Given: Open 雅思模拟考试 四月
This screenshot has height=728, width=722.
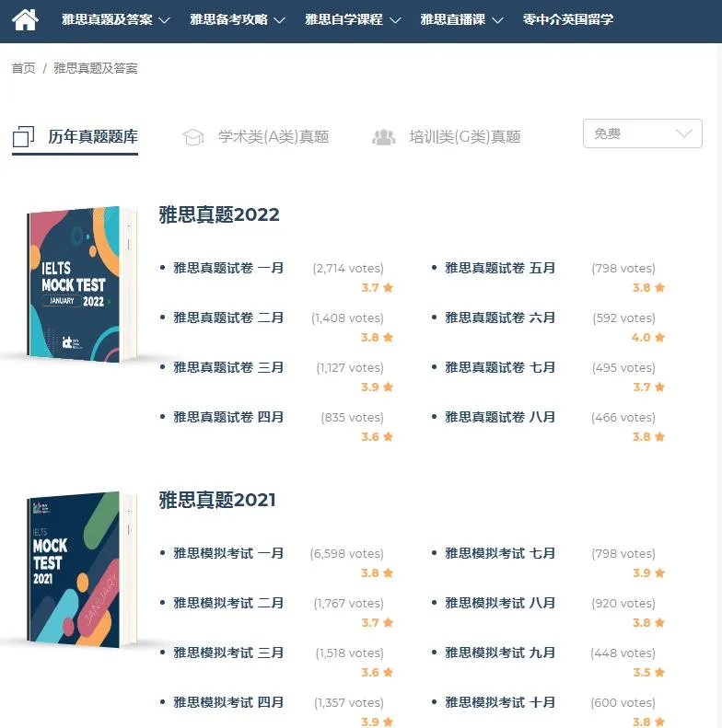Looking at the screenshot, I should pos(228,702).
